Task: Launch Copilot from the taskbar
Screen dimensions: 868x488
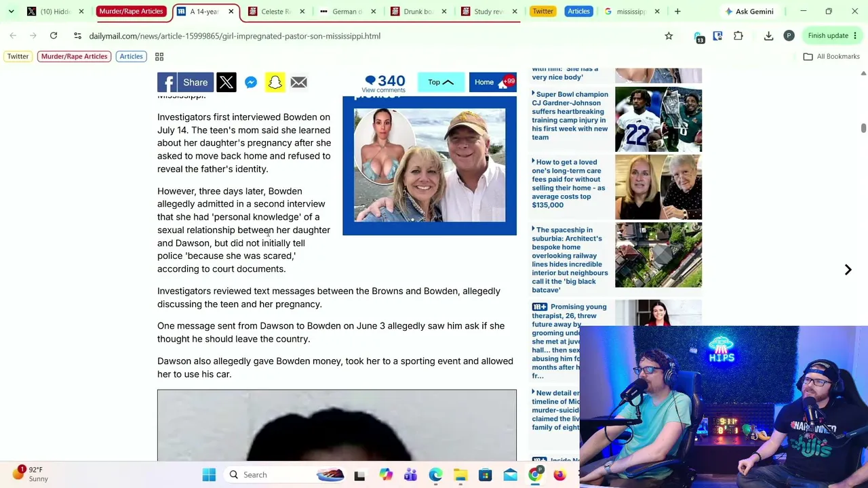Action: coord(385,474)
